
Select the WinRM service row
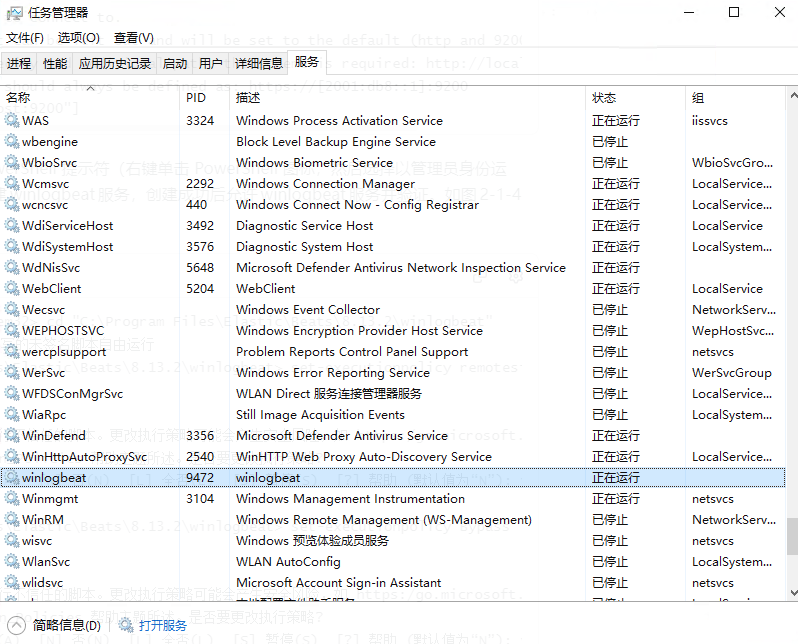(x=300, y=520)
